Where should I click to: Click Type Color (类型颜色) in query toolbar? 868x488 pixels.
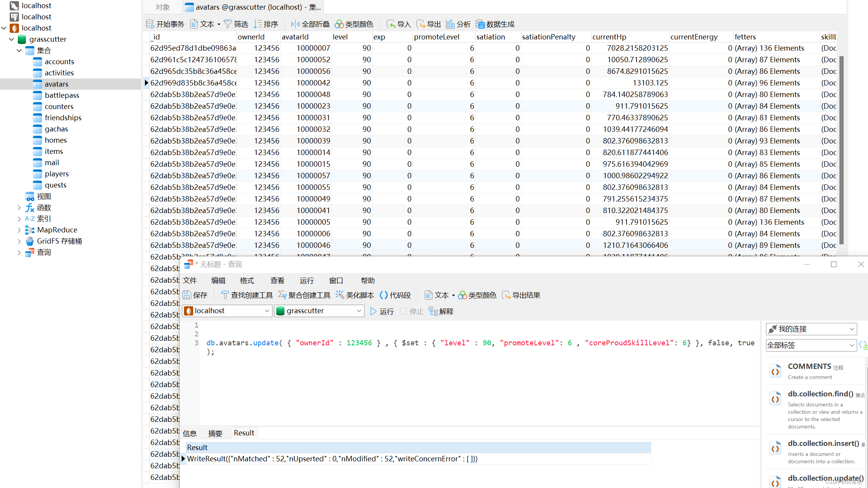coord(477,295)
